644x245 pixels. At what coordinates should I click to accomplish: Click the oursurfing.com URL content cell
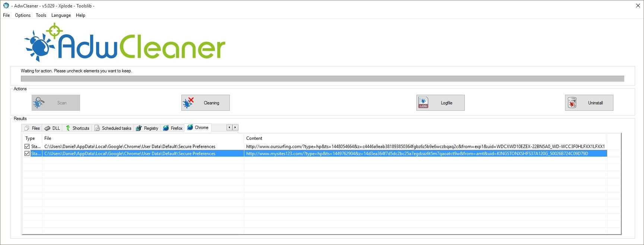point(425,147)
